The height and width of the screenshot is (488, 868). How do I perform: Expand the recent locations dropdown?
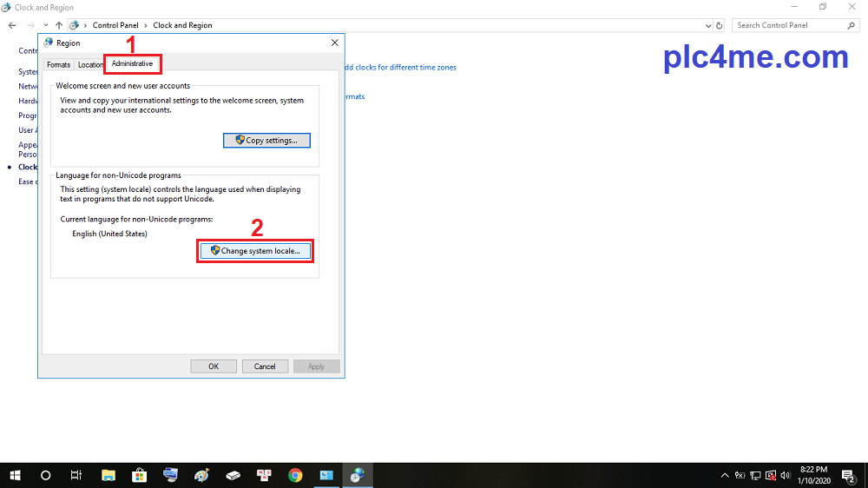[45, 25]
